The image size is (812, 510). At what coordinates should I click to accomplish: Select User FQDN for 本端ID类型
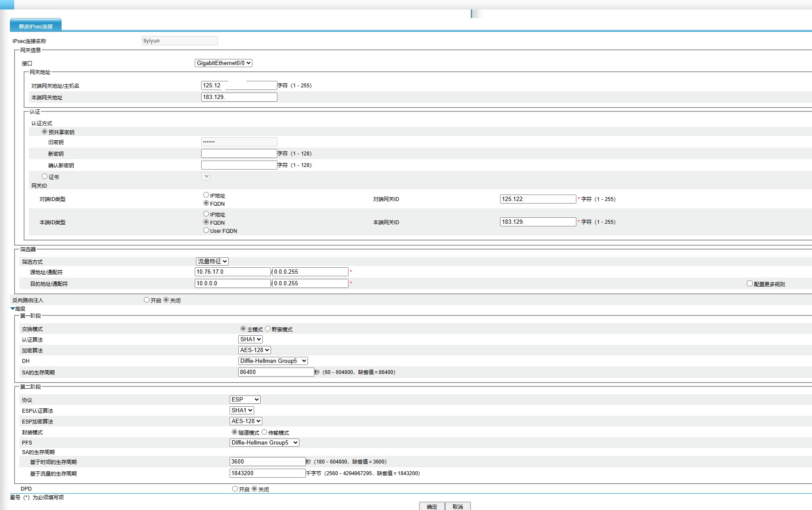[206, 230]
